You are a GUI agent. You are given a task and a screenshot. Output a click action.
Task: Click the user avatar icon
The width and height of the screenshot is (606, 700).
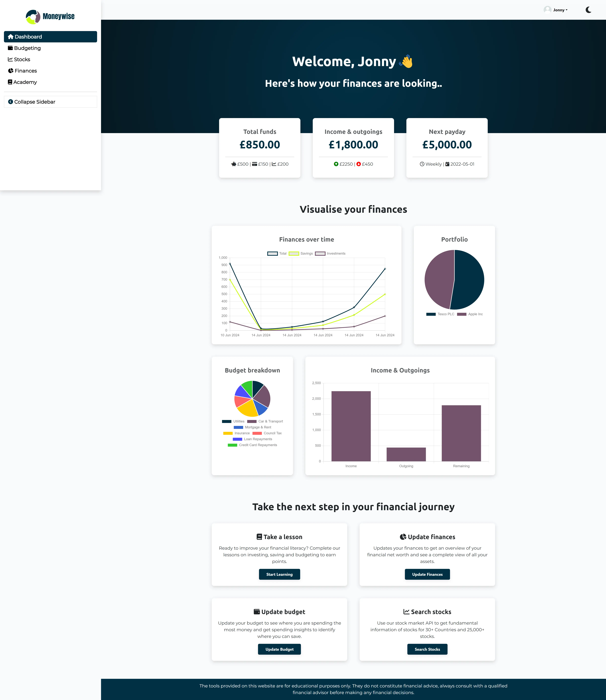point(547,10)
